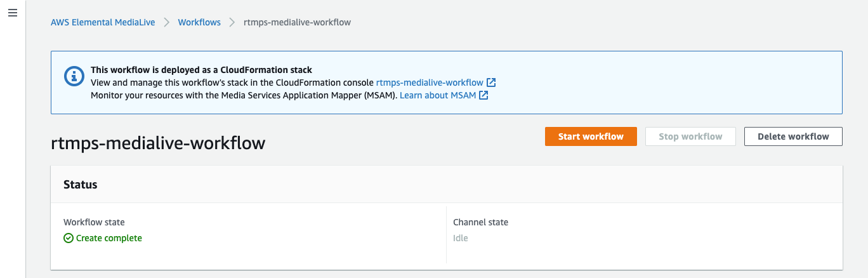Click the Status section header

pos(81,185)
